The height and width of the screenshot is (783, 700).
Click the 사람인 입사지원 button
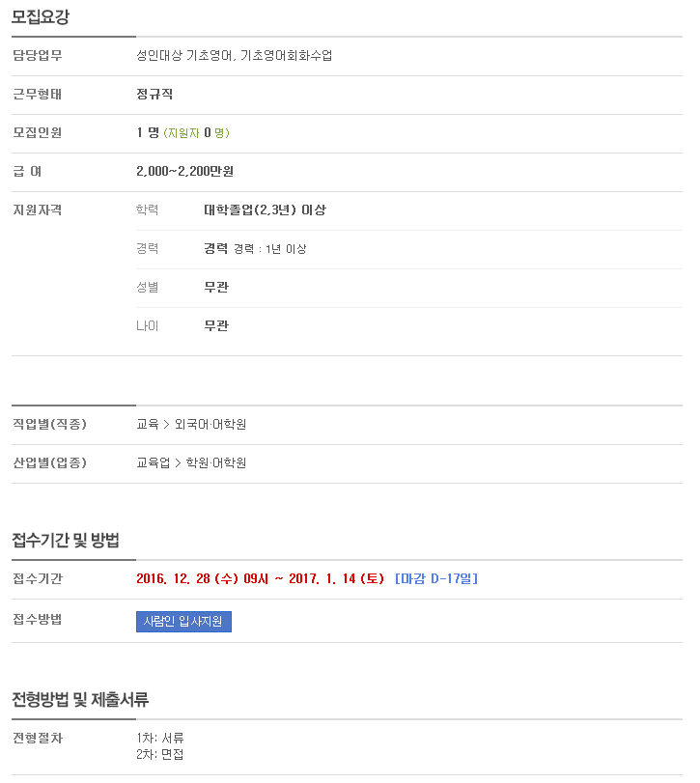click(183, 621)
